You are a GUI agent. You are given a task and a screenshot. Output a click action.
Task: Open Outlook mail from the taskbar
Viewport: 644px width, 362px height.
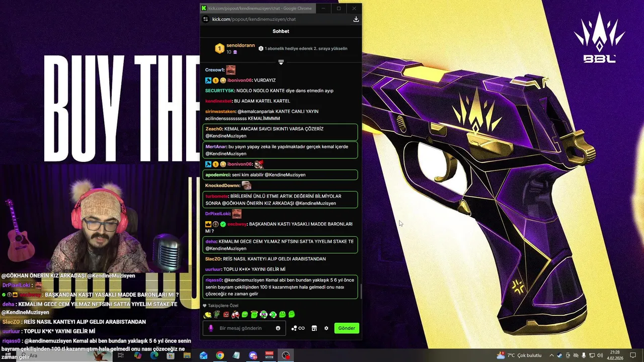203,355
